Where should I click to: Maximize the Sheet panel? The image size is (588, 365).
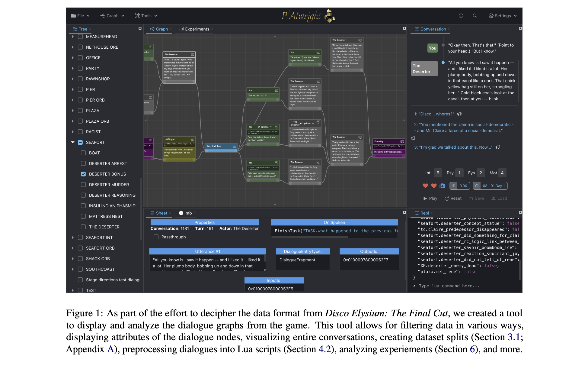point(404,212)
